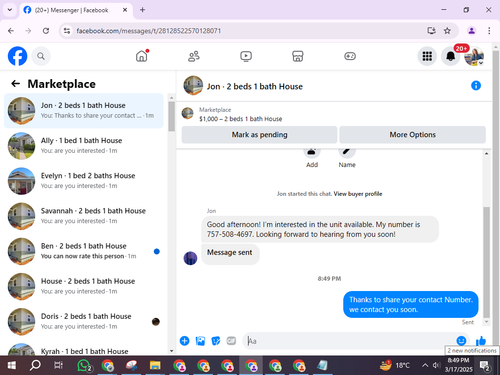Open the Friends icon in top navigation
Image resolution: width=500 pixels, height=375 pixels.
click(194, 56)
